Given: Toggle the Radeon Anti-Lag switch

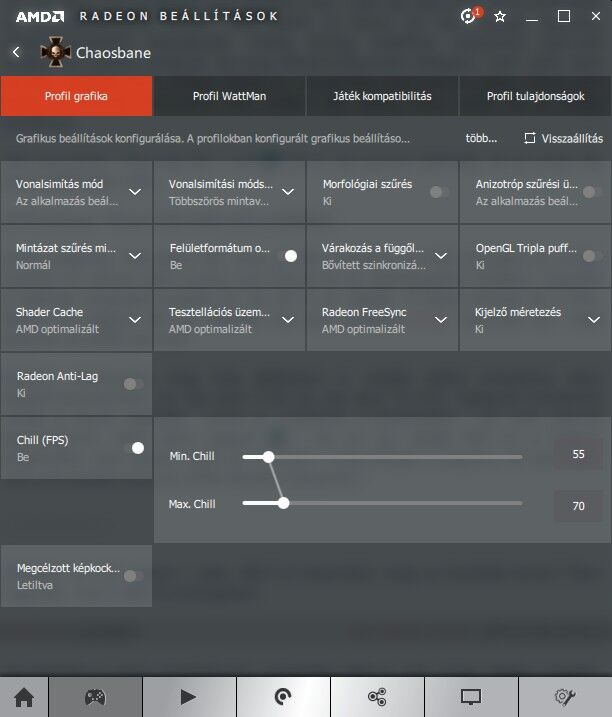Looking at the screenshot, I should click(133, 383).
